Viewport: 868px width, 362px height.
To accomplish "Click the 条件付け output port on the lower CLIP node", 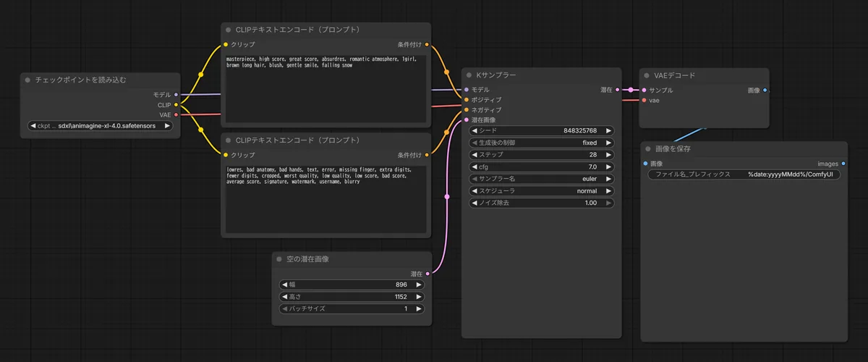I will pos(427,154).
